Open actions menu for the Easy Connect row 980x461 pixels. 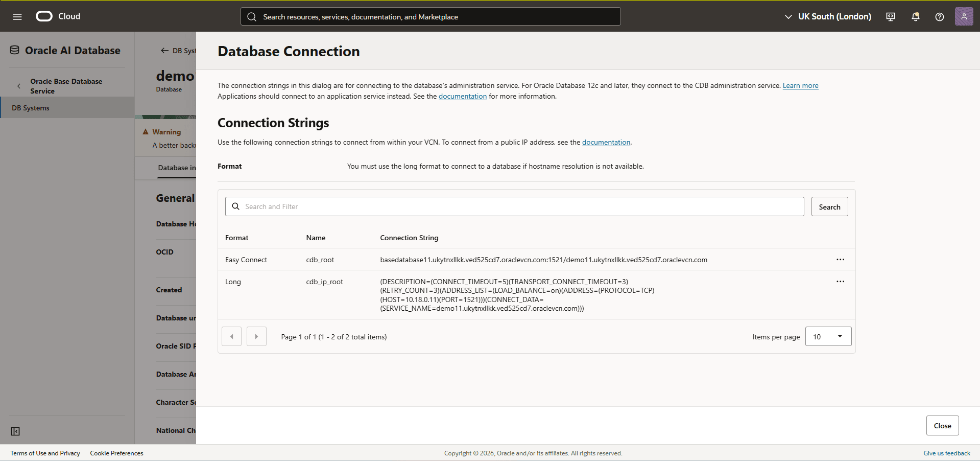coord(840,260)
